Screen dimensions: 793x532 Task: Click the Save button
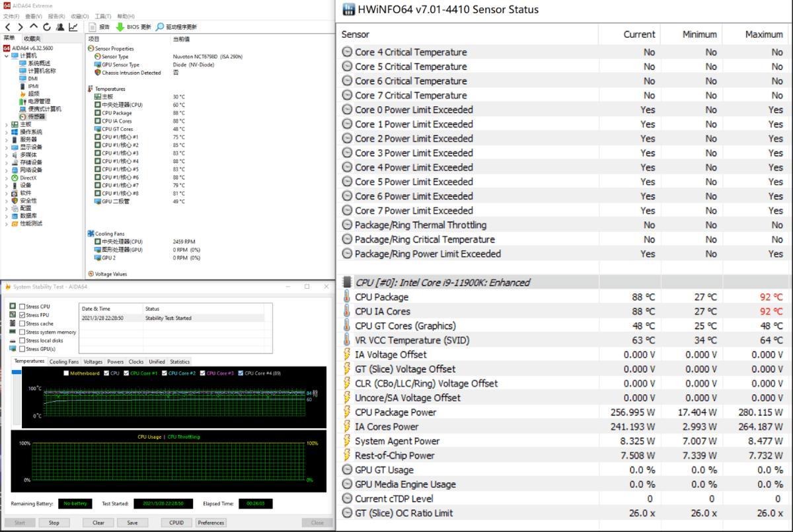point(132,523)
